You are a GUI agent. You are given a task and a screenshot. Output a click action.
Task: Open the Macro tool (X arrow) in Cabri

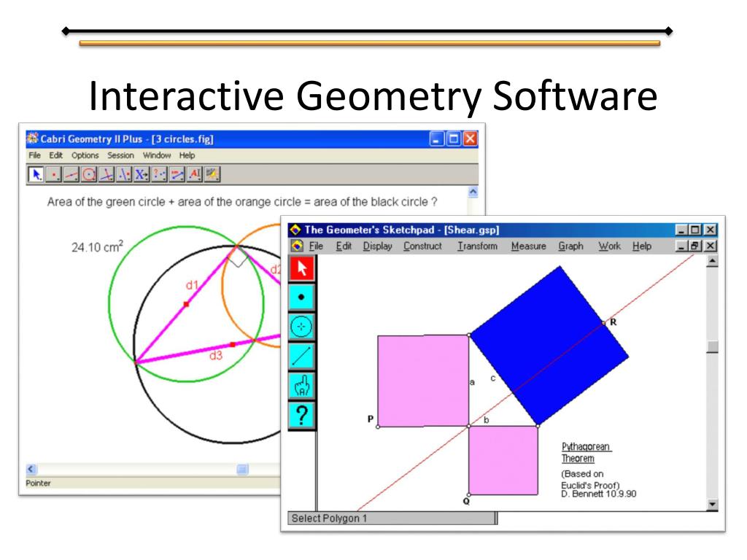[142, 175]
